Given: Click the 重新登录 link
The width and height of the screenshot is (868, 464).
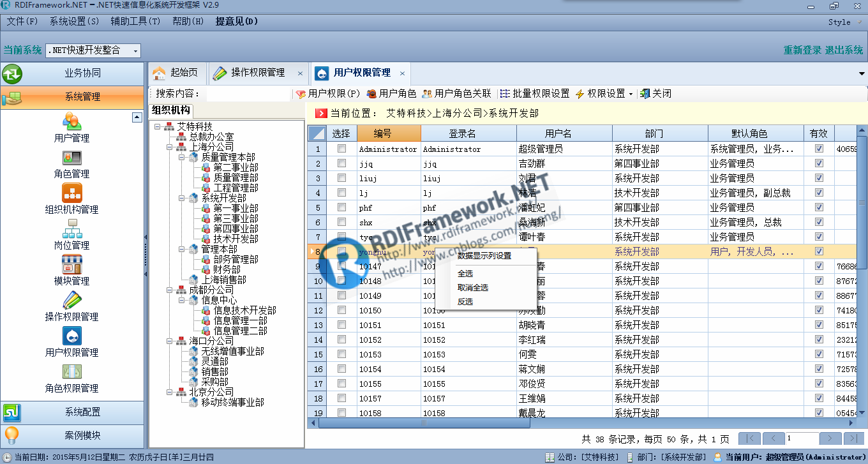Looking at the screenshot, I should pyautogui.click(x=802, y=50).
